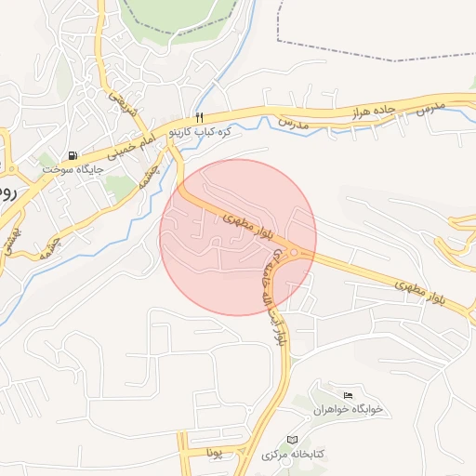This screenshot has width=476, height=476.
Task: Click the بهشتی street label
Action: coord(12,243)
